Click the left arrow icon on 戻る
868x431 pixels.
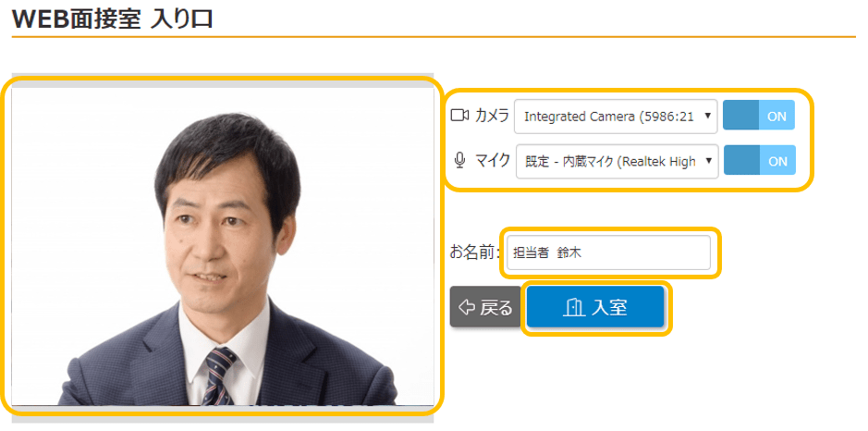point(466,307)
